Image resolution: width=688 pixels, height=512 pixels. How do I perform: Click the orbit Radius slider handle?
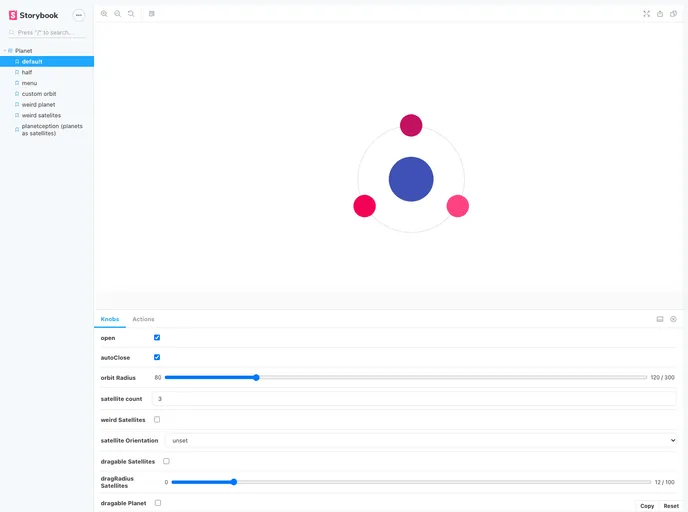(256, 377)
